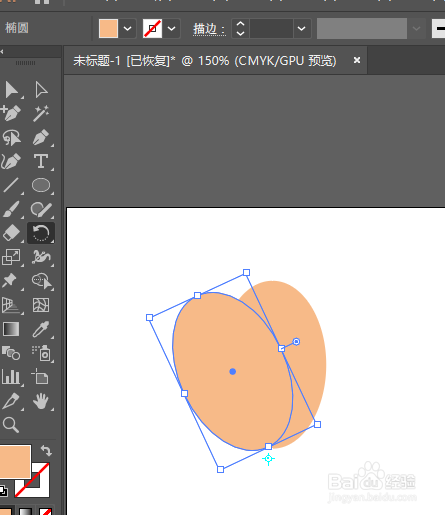
Task: Open control bar fill color dropdown
Action: coord(127,29)
